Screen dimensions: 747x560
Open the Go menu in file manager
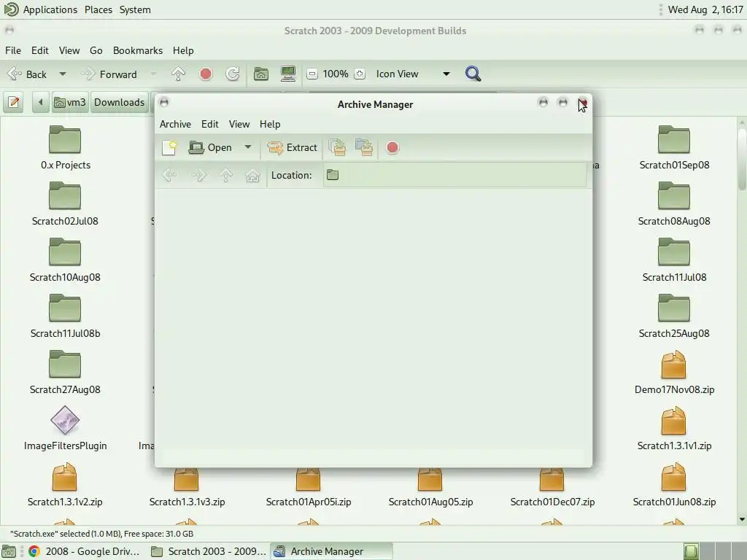click(x=96, y=50)
